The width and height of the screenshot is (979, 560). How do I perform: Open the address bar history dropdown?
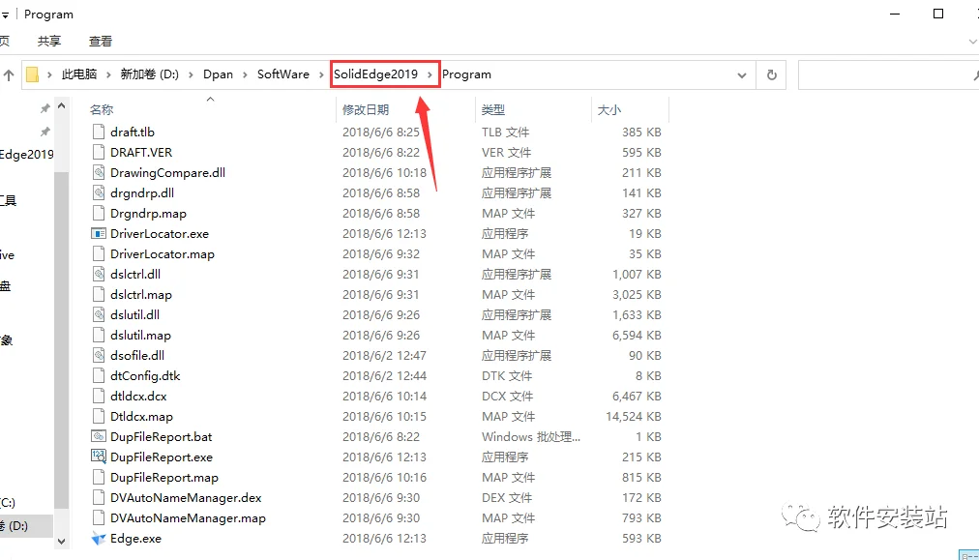742,74
